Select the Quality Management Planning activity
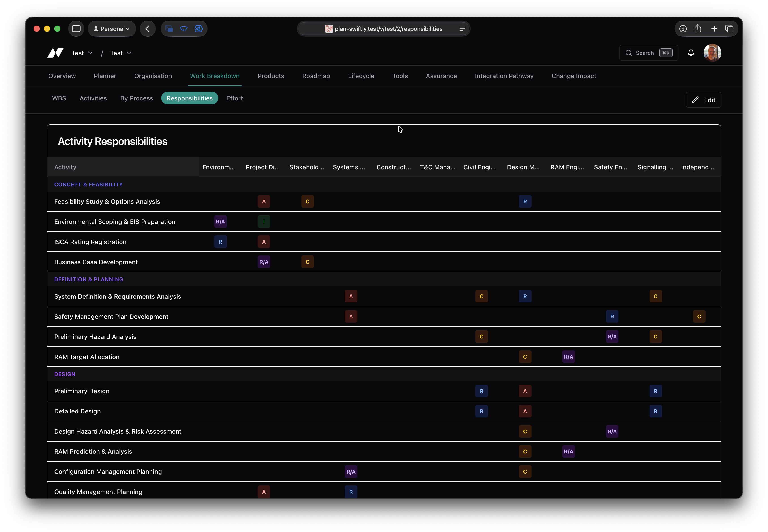Screen dimensions: 768x532 [x=98, y=492]
